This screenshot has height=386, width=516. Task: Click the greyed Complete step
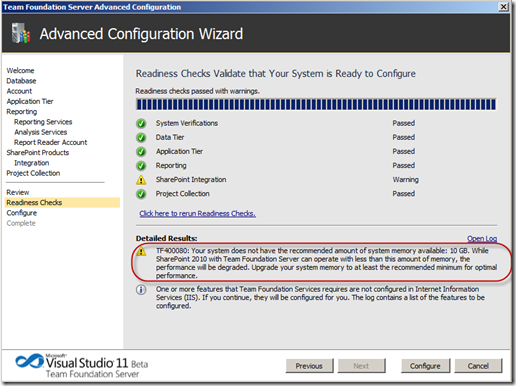pos(21,223)
